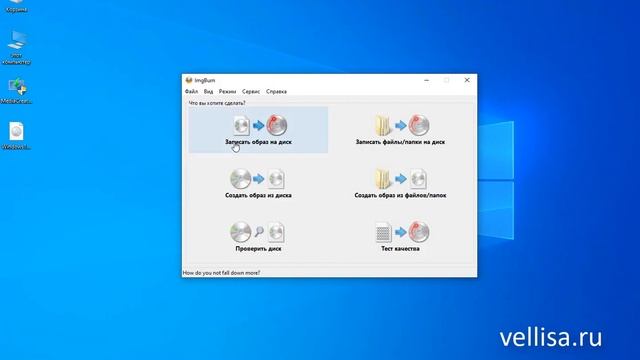The height and width of the screenshot is (360, 640).
Task: Open the Справка menu
Action: pyautogui.click(x=276, y=91)
